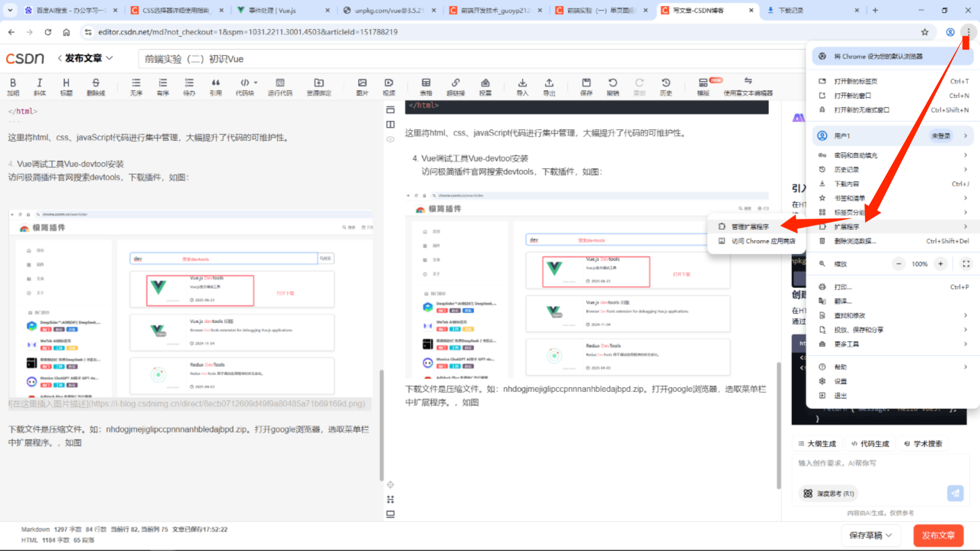The image size is (980, 551).
Task: Select 打开新的标签页 menu item
Action: [893, 81]
